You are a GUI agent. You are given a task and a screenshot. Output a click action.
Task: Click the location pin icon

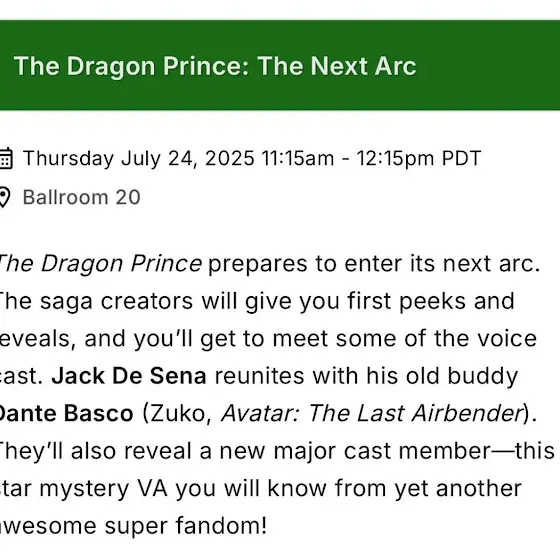(x=4, y=198)
